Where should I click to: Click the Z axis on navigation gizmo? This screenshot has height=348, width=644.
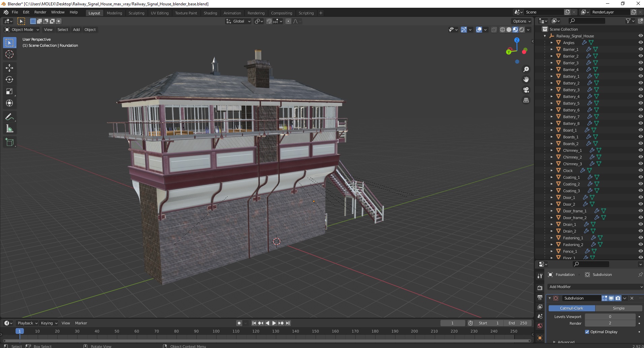click(517, 40)
